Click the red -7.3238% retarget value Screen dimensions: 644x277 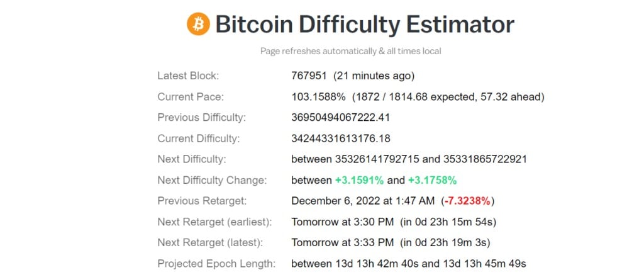pos(467,201)
